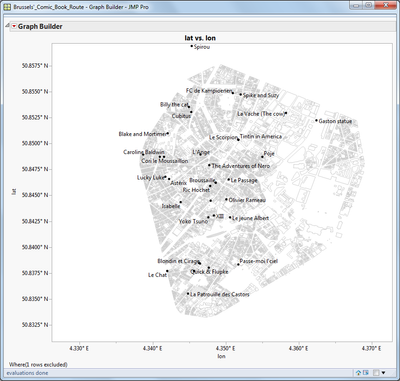The height and width of the screenshot is (381, 400).
Task: Select the 'Spike and Suzy' point label
Action: pos(261,95)
